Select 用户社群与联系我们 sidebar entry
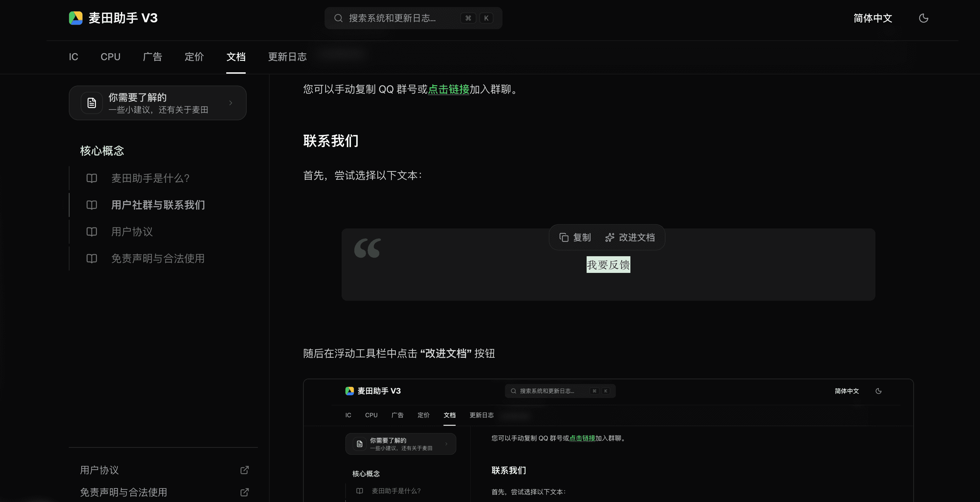The width and height of the screenshot is (980, 502). pyautogui.click(x=158, y=205)
